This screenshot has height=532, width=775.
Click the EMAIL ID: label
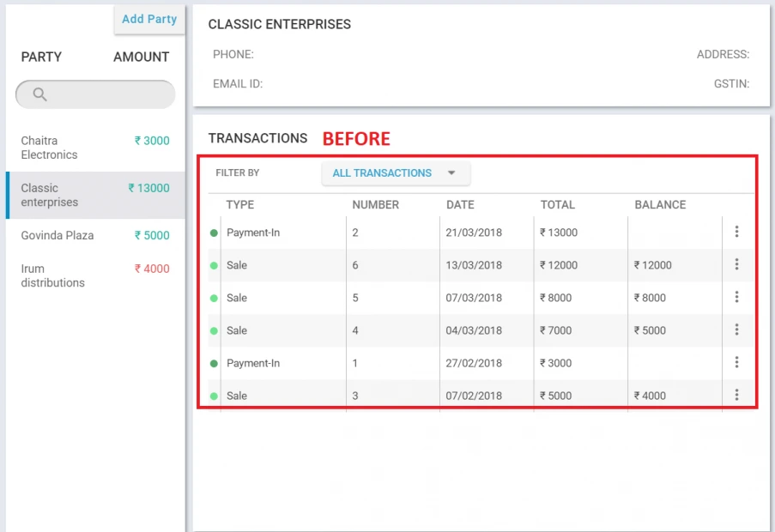[x=238, y=84]
